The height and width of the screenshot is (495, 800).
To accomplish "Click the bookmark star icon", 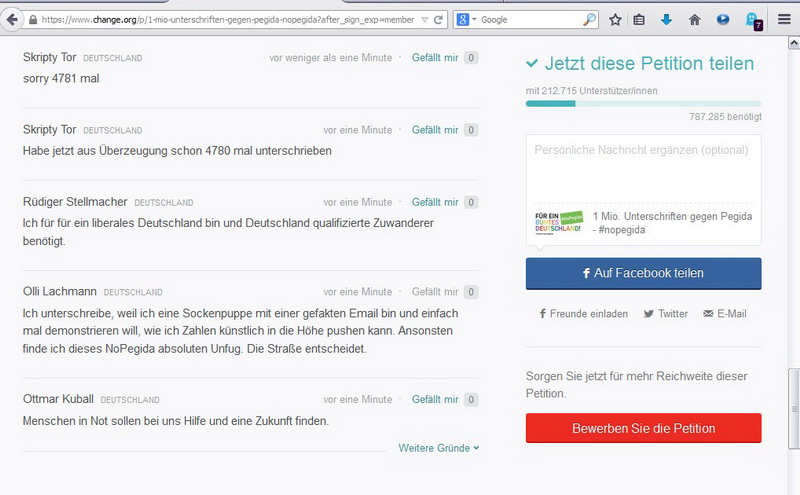I will click(615, 20).
